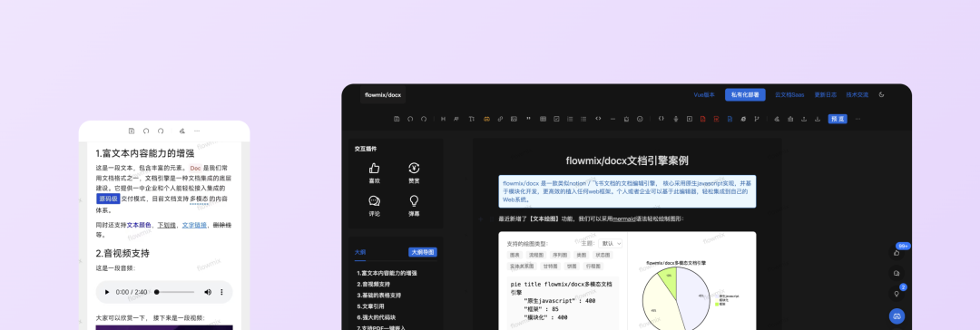Click the blue floating round button
The height and width of the screenshot is (330, 980).
pos(897,316)
